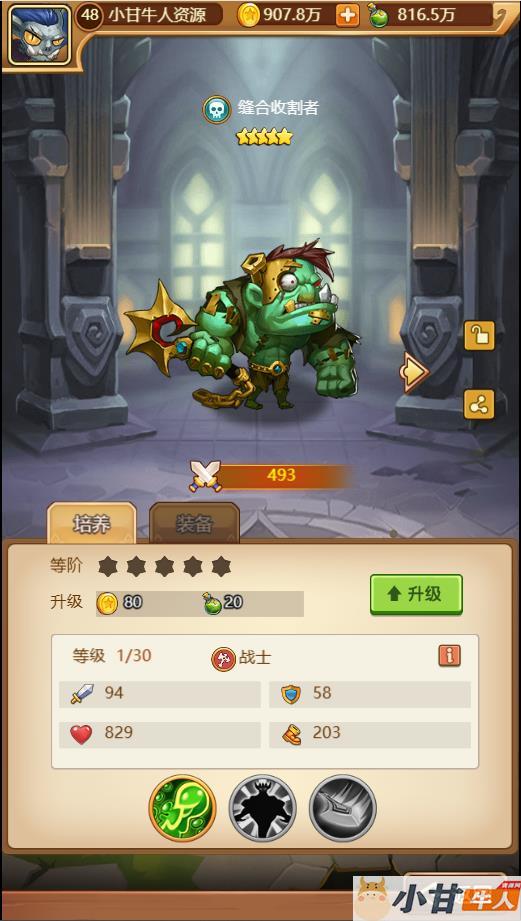Open the player avatar portrait
The image size is (521, 921).
click(39, 35)
